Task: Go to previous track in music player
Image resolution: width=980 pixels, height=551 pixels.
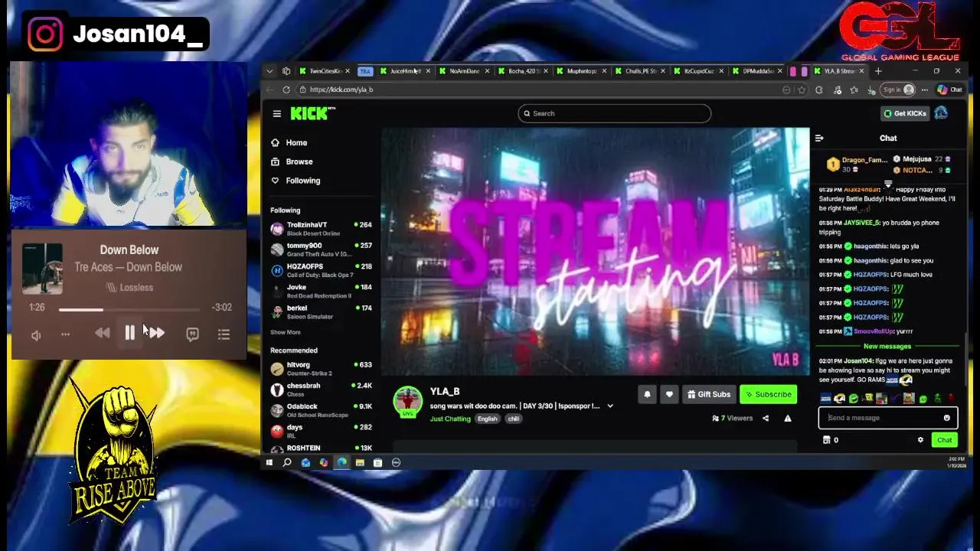Action: [x=102, y=333]
